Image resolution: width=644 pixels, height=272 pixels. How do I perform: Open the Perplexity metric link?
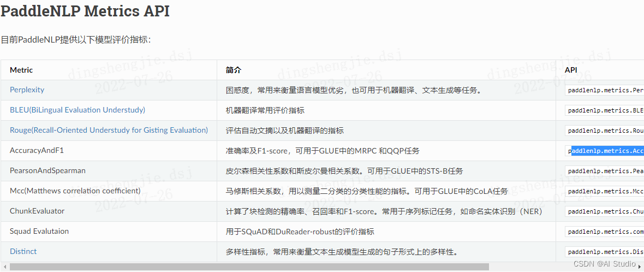tap(27, 90)
